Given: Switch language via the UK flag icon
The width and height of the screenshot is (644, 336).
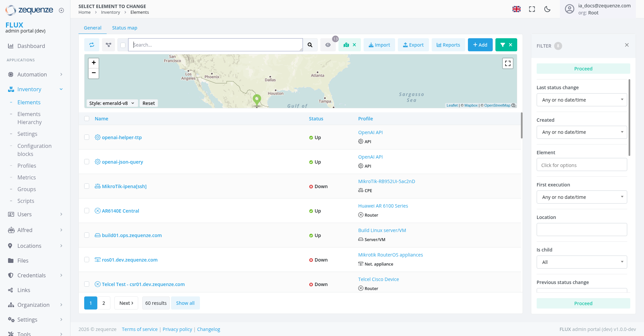Looking at the screenshot, I should [x=517, y=9].
